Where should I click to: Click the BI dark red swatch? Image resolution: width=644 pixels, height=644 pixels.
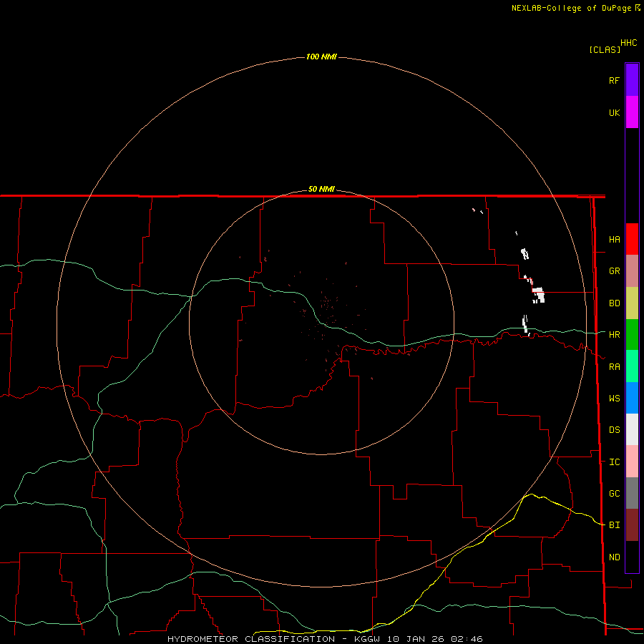632,525
